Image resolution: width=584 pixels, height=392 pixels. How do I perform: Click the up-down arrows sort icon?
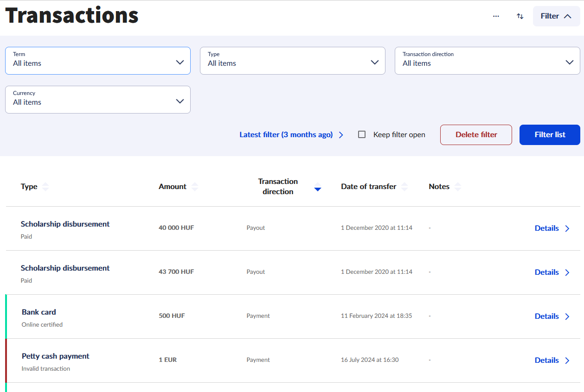[x=520, y=16]
